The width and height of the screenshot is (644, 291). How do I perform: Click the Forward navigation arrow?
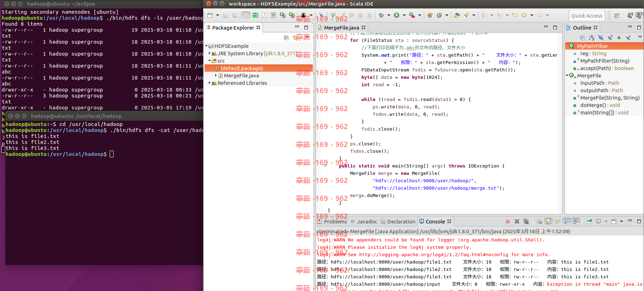539,15
